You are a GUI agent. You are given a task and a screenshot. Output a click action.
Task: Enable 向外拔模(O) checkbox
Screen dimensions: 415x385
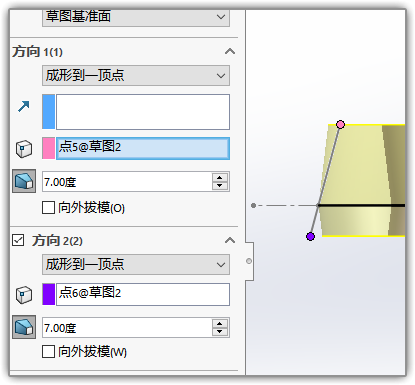coord(48,208)
